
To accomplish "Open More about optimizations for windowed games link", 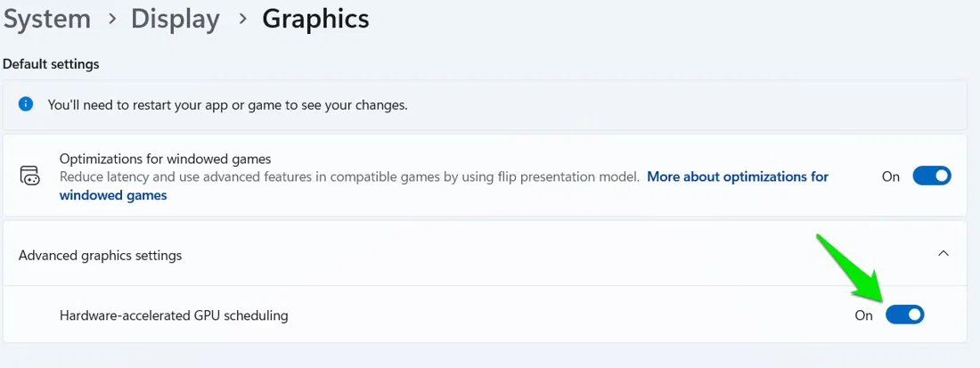I will [x=737, y=176].
